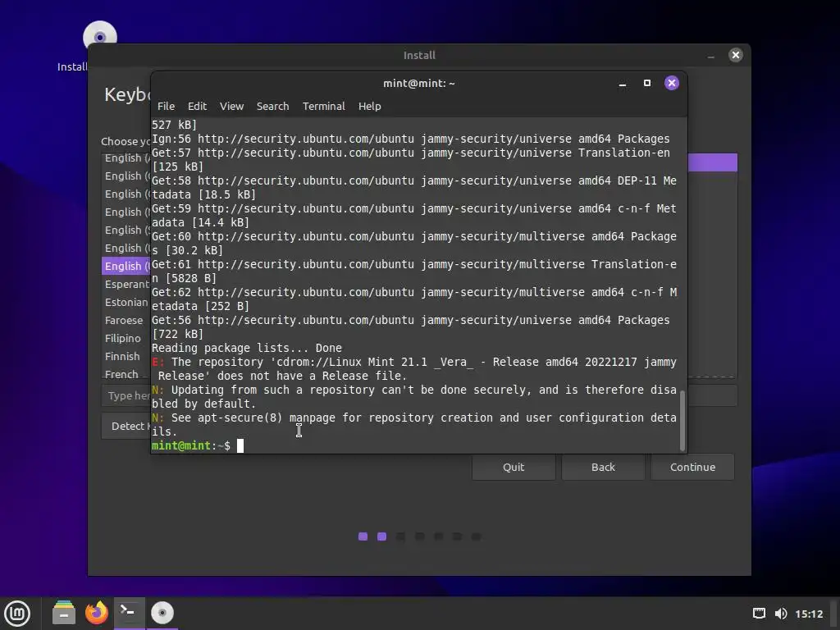Image resolution: width=840 pixels, height=630 pixels.
Task: Select Estonian keyboard layout in installer
Action: point(126,302)
